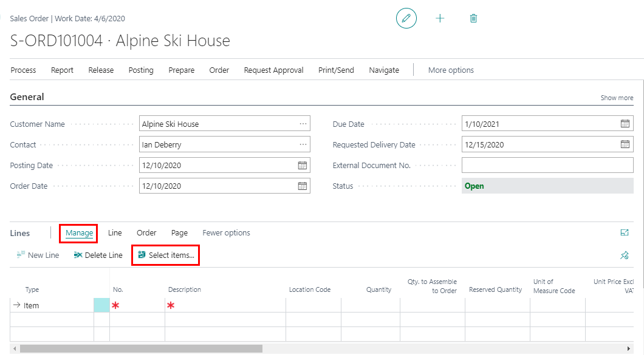644x355 pixels.
Task: Collapse the General section header
Action: (27, 97)
